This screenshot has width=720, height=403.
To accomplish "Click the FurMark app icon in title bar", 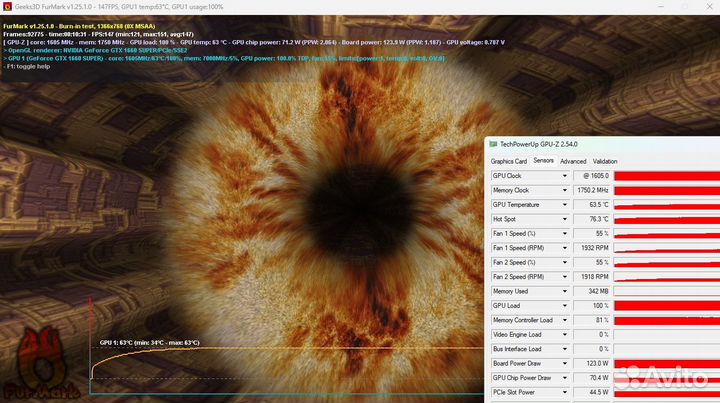I will pyautogui.click(x=7, y=7).
